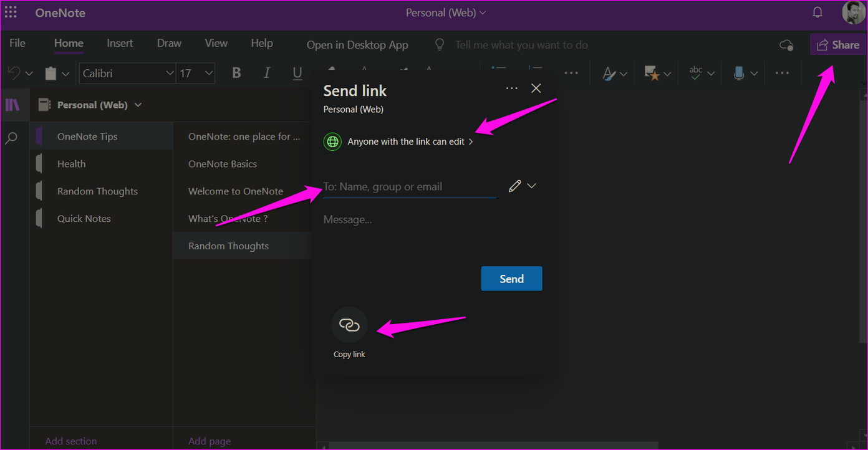Image resolution: width=868 pixels, height=450 pixels.
Task: Open the account profile picture
Action: tap(854, 12)
